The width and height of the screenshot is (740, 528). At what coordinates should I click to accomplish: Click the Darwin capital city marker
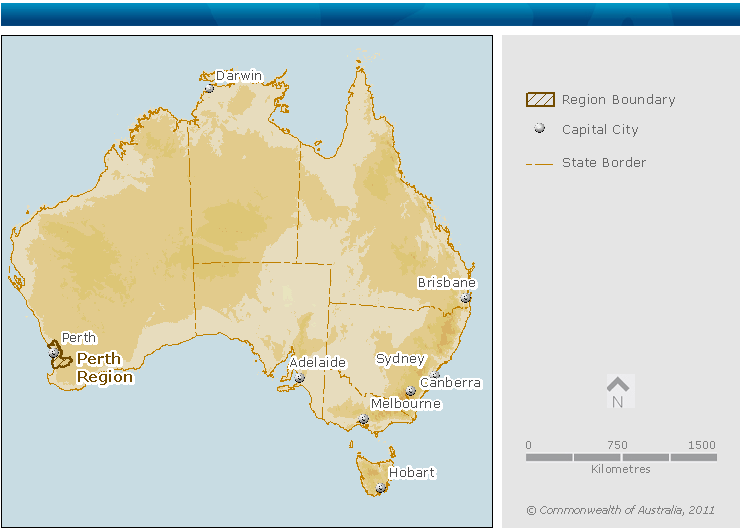[209, 88]
